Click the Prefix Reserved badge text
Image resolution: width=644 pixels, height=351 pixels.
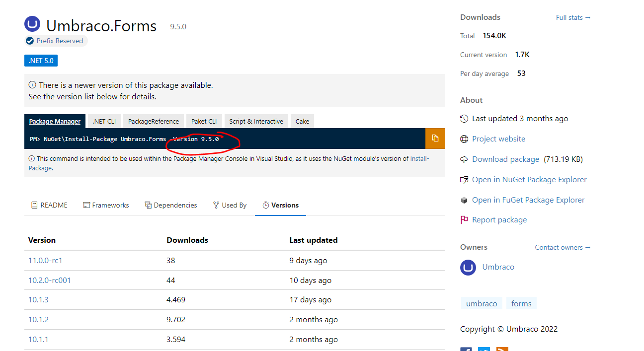coord(60,41)
